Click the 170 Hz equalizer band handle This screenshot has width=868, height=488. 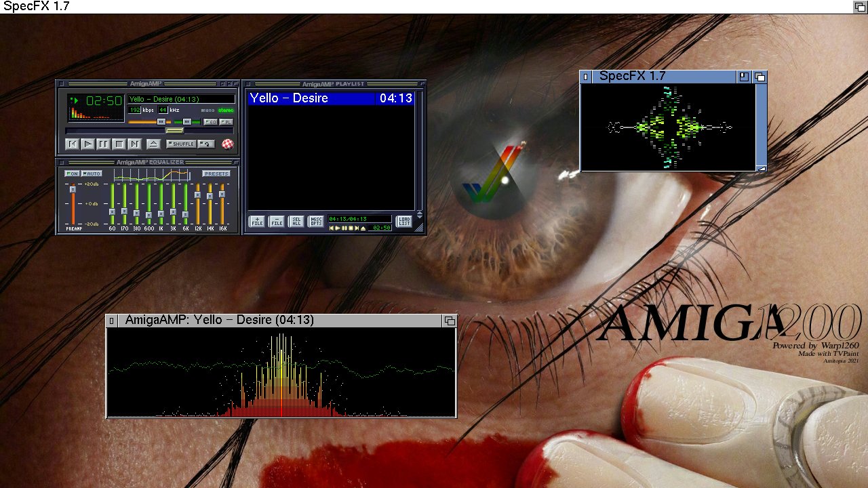pos(124,211)
